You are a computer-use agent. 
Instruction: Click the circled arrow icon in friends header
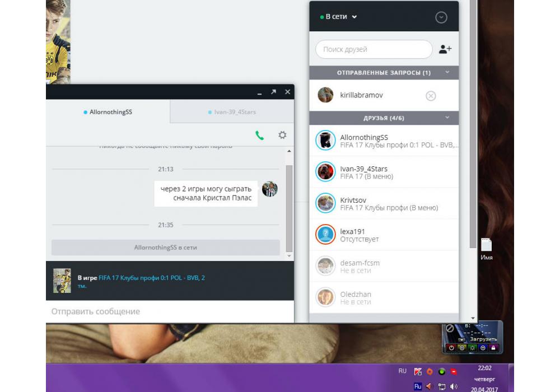(x=441, y=17)
